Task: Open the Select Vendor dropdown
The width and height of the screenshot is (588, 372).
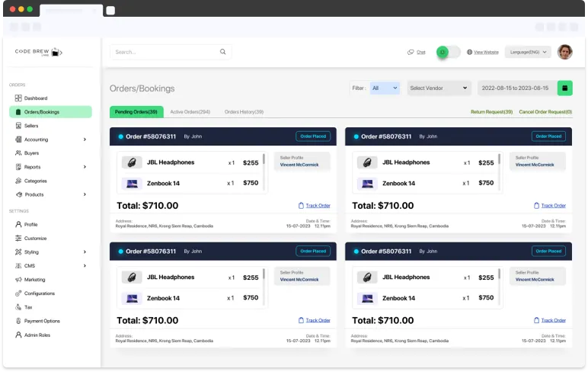Action: tap(439, 88)
